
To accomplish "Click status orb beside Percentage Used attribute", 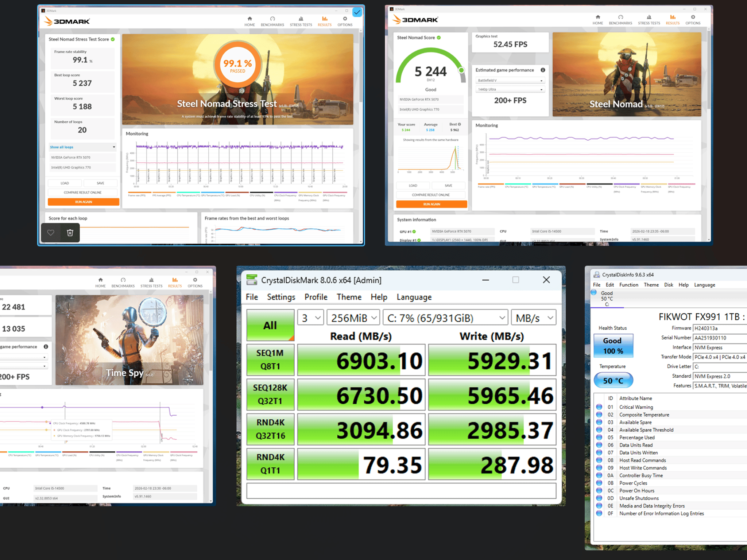I will click(x=599, y=437).
